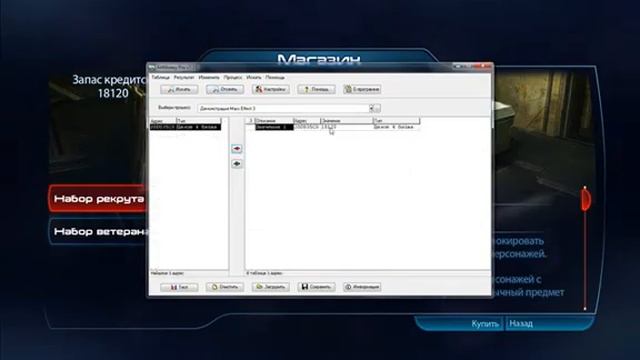Image resolution: width=640 pixels, height=360 pixels.
Task: Click the Помощь help toolbar button
Action: coord(316,89)
